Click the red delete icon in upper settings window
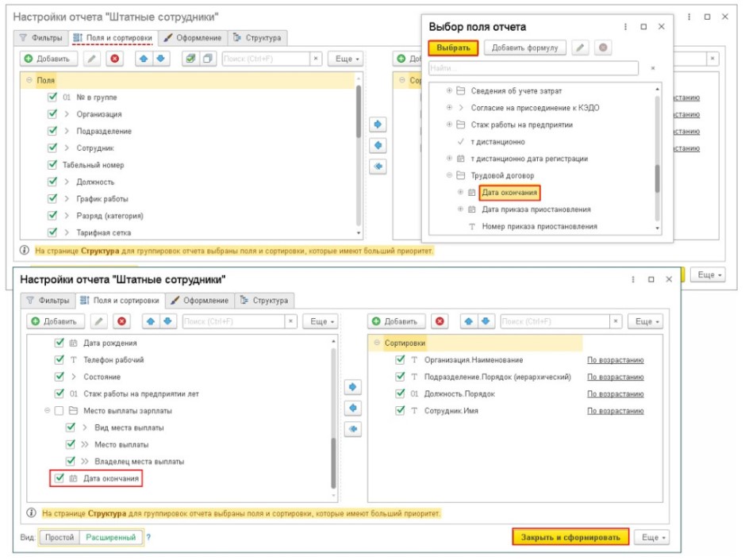The image size is (745, 560). 114,59
